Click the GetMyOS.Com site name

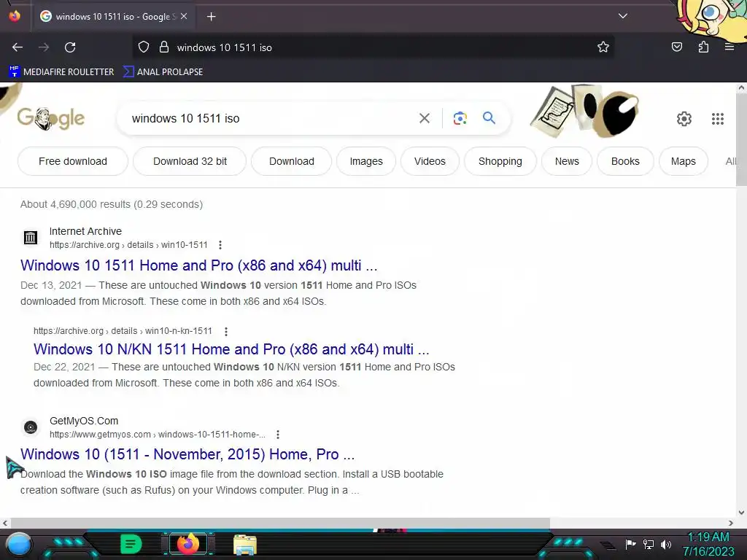point(84,421)
